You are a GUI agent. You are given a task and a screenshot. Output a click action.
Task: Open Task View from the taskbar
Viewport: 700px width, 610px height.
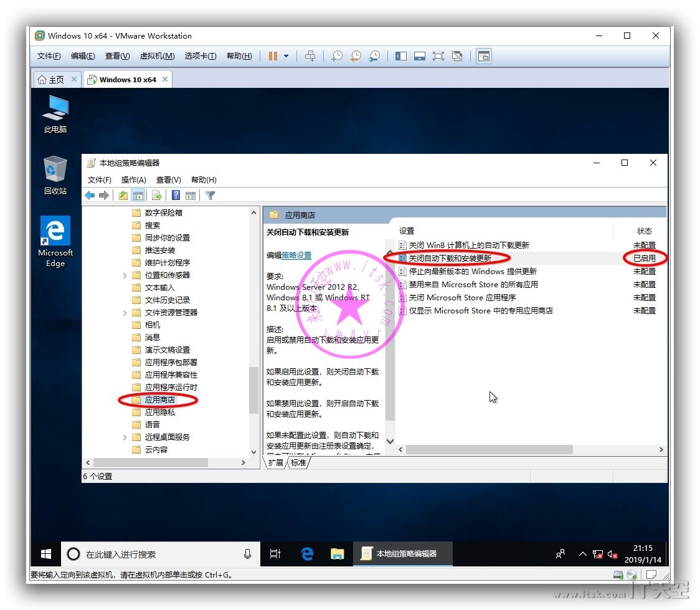(x=275, y=554)
